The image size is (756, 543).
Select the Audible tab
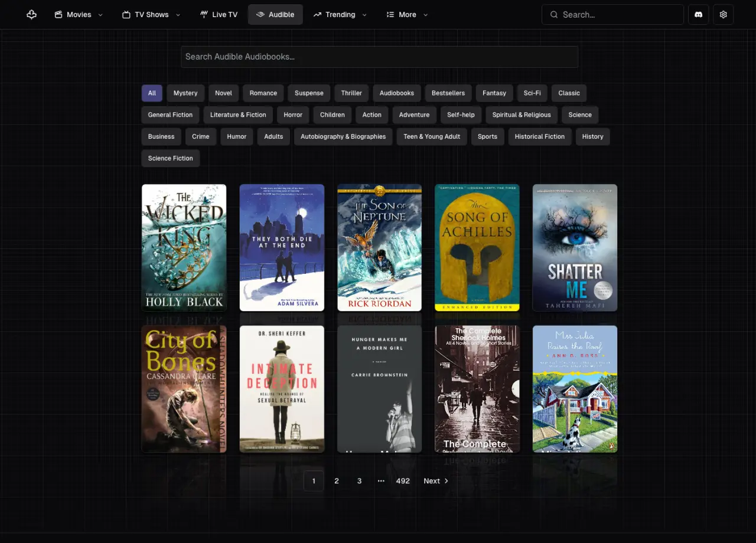[x=275, y=15]
